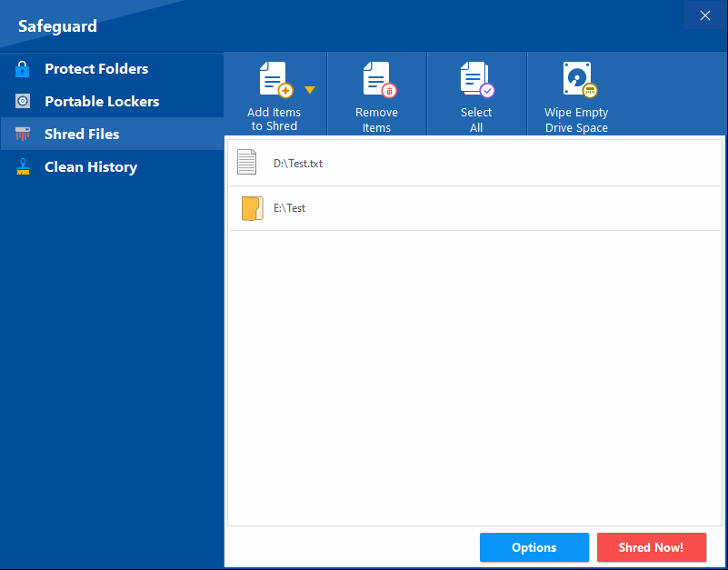Click the Wipe Empty Drive Space label
728x570 pixels.
pos(576,120)
